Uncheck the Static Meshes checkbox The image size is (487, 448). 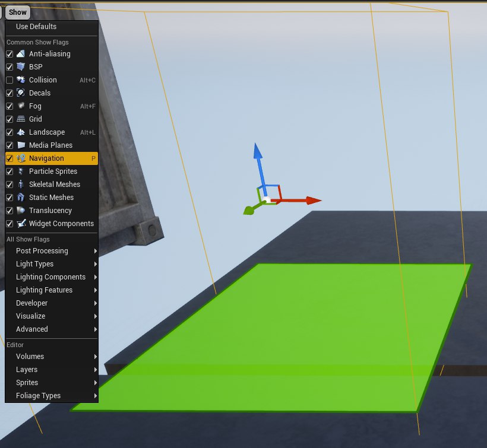click(10, 198)
